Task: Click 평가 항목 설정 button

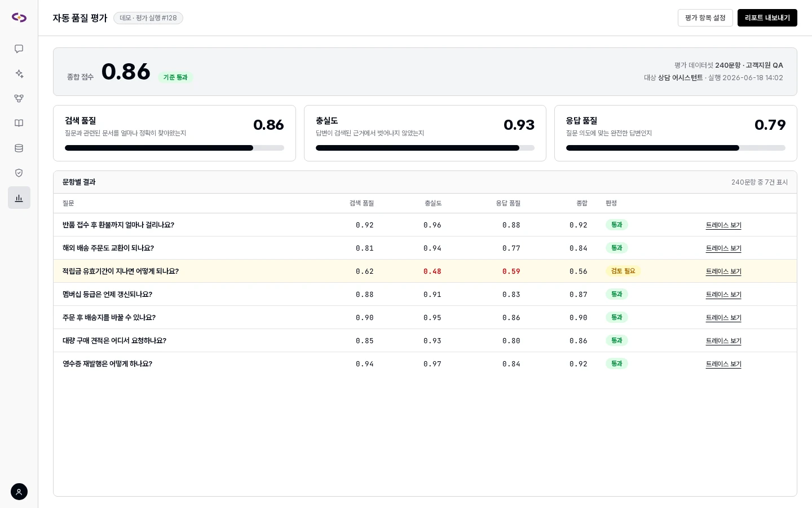Action: click(x=705, y=18)
